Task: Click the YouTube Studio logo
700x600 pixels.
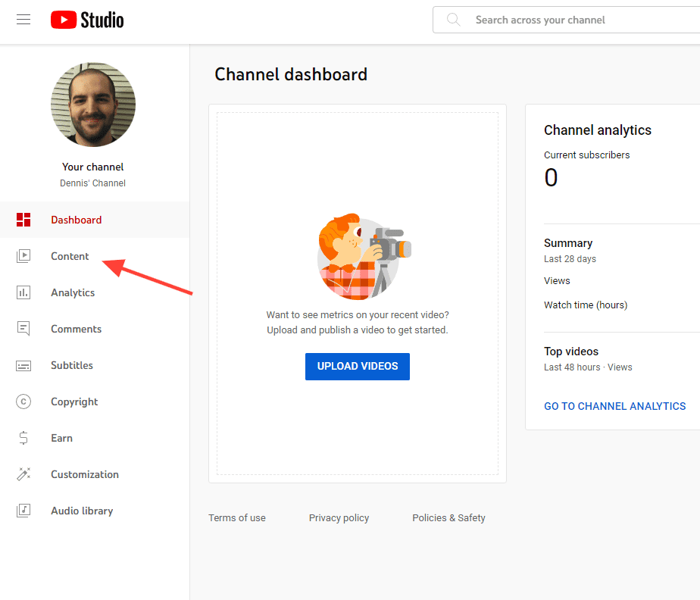Action: 86,20
